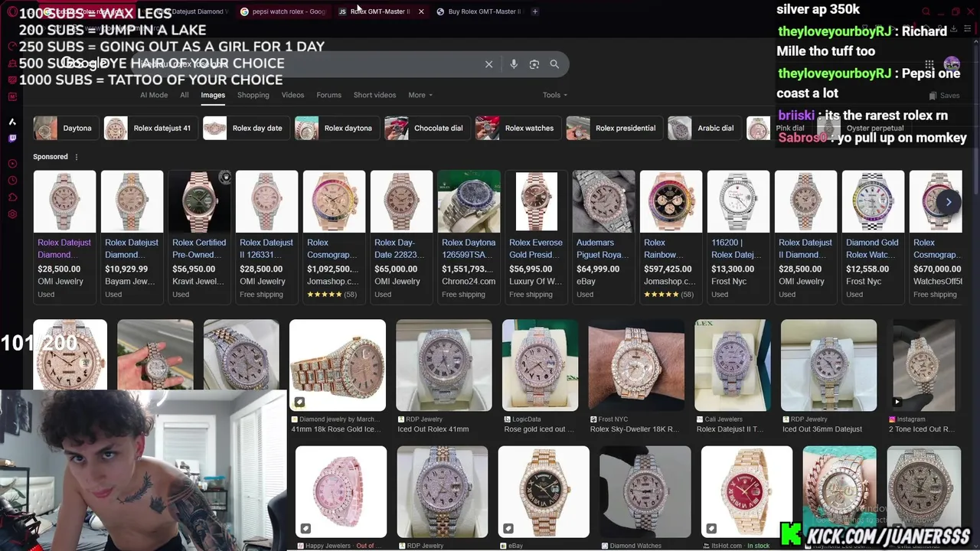Click Rolex Day-Date 22823 $65,000.00 price
The image size is (980, 551).
tap(396, 269)
